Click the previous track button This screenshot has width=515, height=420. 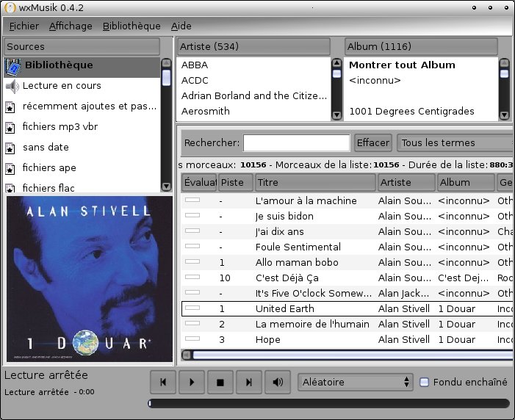[163, 382]
